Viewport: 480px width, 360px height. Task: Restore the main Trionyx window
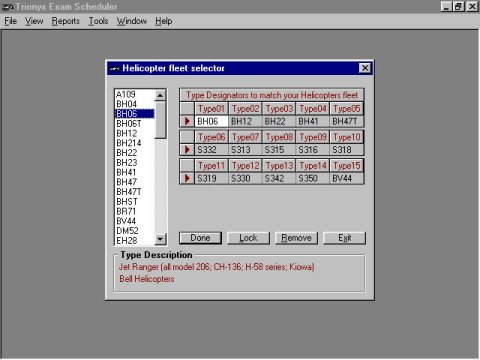tap(459, 6)
